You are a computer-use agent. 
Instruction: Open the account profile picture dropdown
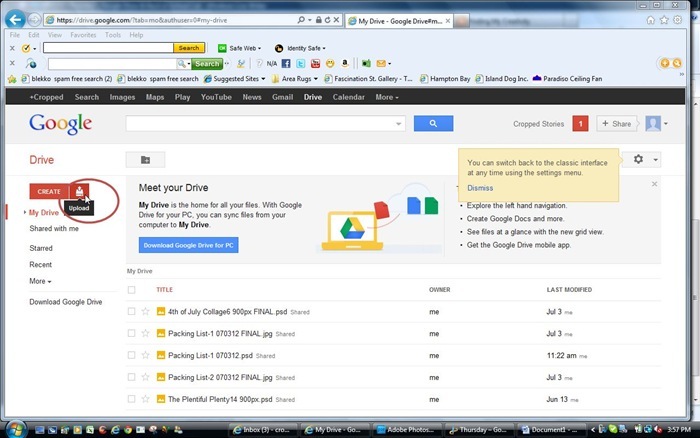655,123
